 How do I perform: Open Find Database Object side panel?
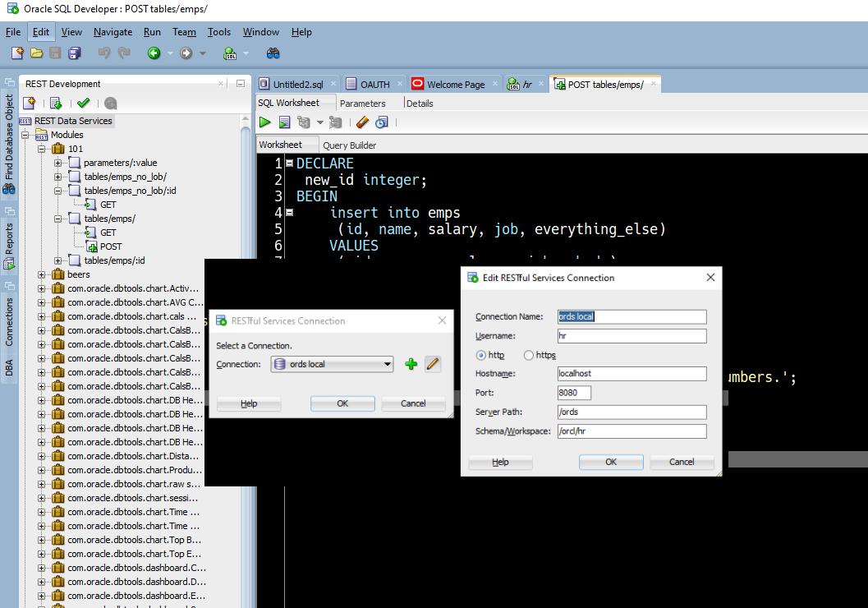pyautogui.click(x=9, y=144)
